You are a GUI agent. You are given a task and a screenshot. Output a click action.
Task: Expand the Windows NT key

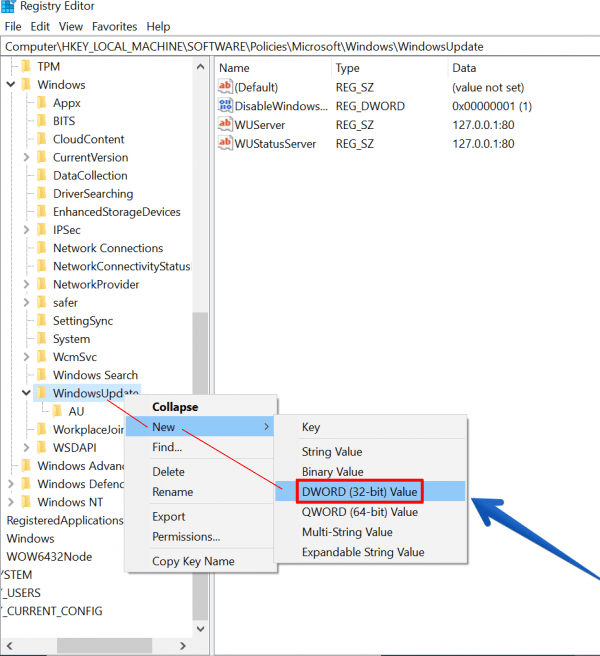(11, 502)
